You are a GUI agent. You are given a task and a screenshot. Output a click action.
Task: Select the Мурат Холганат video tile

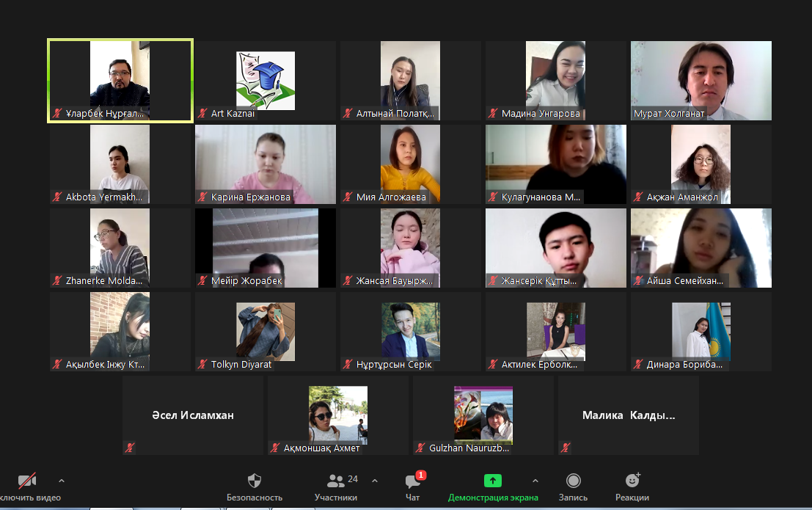[701, 81]
